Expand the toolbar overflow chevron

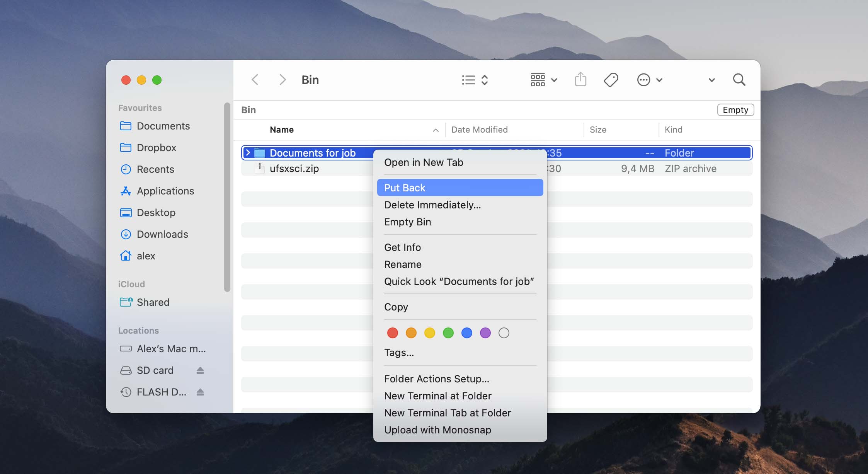coord(711,80)
